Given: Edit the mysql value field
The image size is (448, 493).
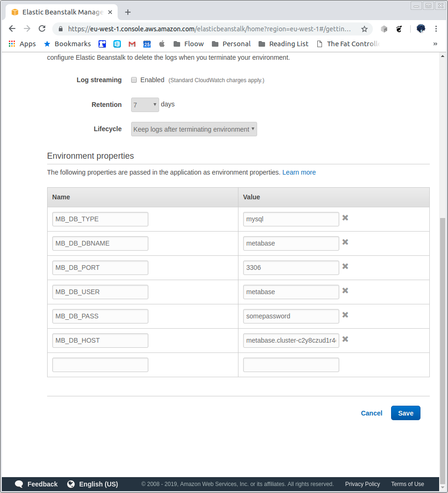Looking at the screenshot, I should (x=291, y=219).
